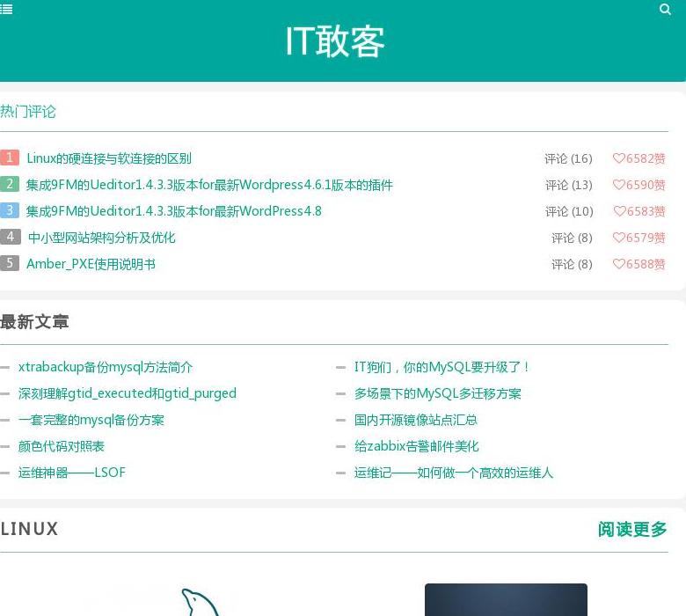Click rank badge number 3

(9, 210)
